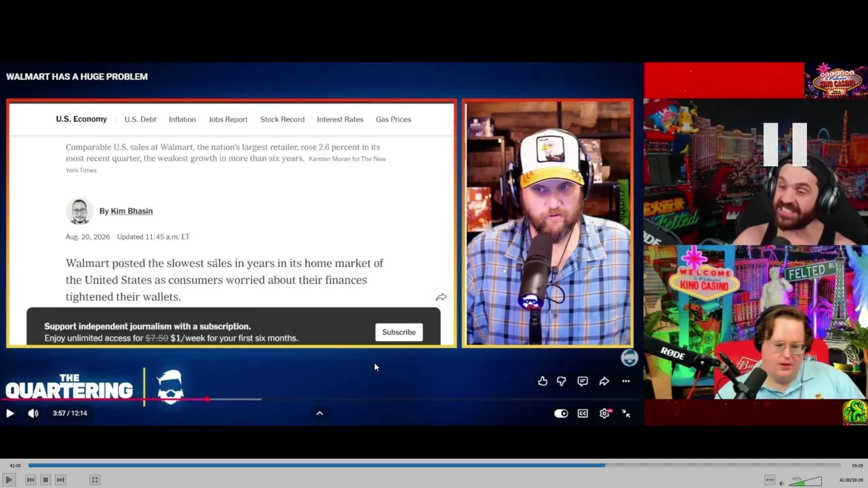Click the '3:57 / 12:14' timestamp
Viewport: 868px width, 488px height.
coord(70,413)
